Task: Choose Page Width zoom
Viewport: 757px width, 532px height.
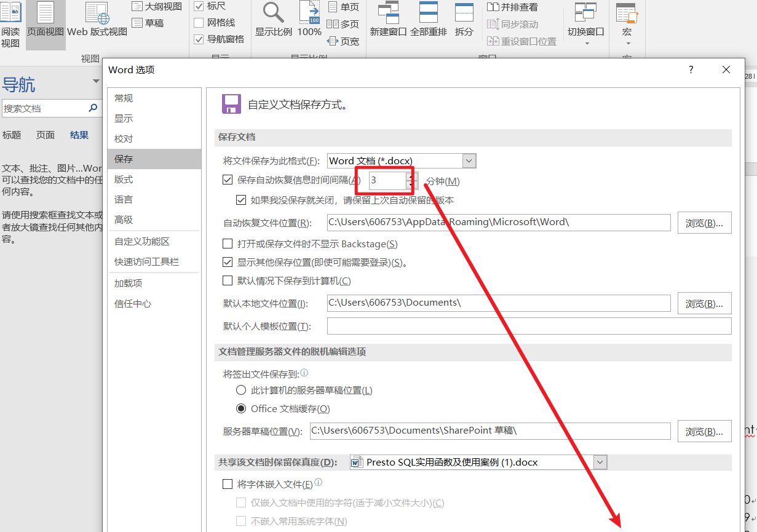Action: tap(343, 41)
